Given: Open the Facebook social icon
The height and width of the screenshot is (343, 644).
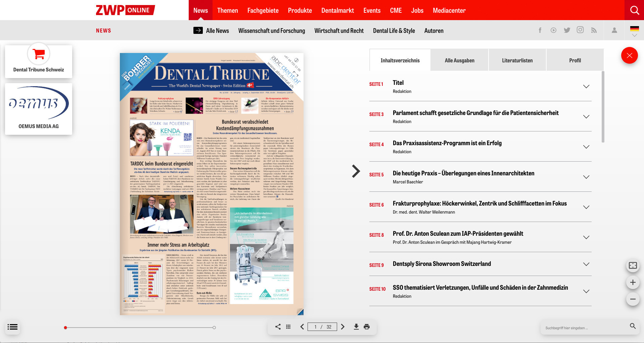Looking at the screenshot, I should click(540, 30).
